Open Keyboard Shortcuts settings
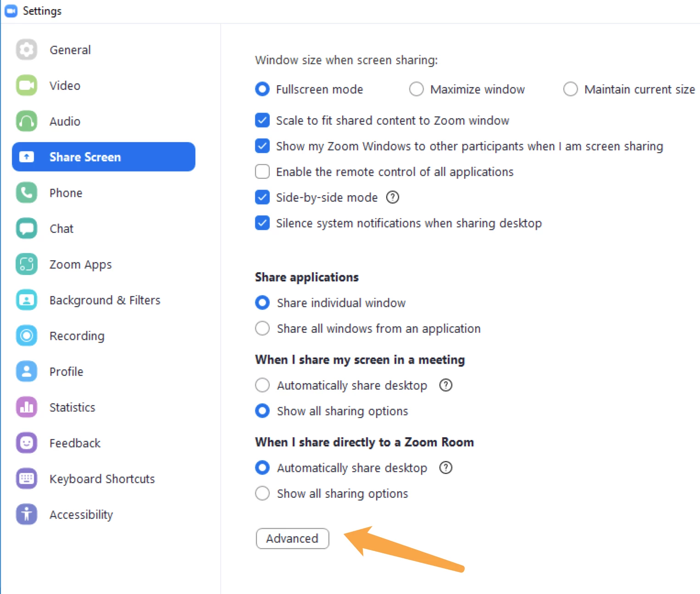 [x=104, y=478]
